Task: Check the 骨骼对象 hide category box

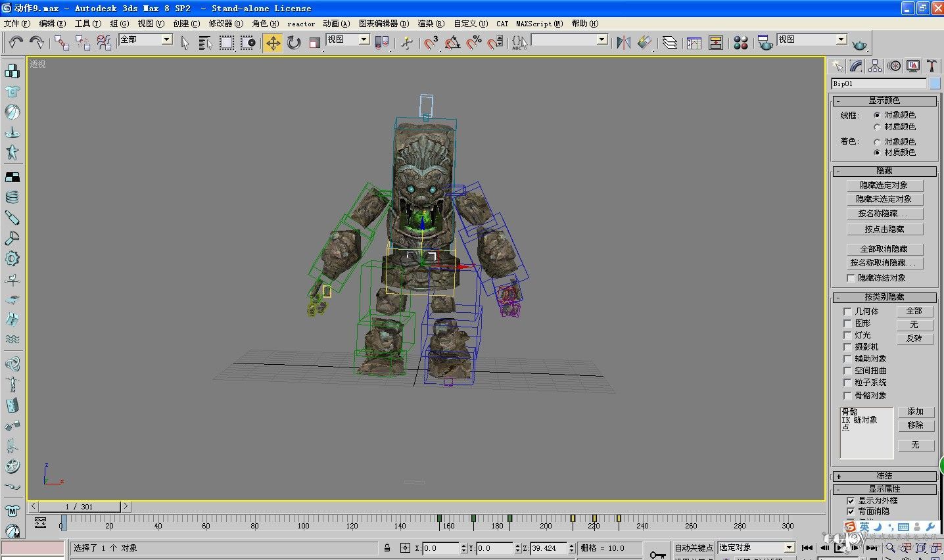Action: pyautogui.click(x=847, y=396)
